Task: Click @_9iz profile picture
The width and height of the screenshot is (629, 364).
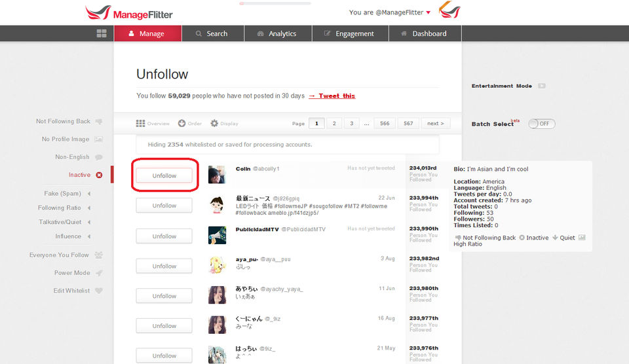Action: [217, 325]
